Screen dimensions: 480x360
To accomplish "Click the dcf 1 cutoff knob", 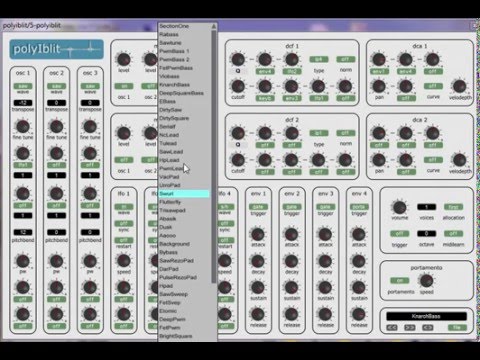I will coord(238,86).
